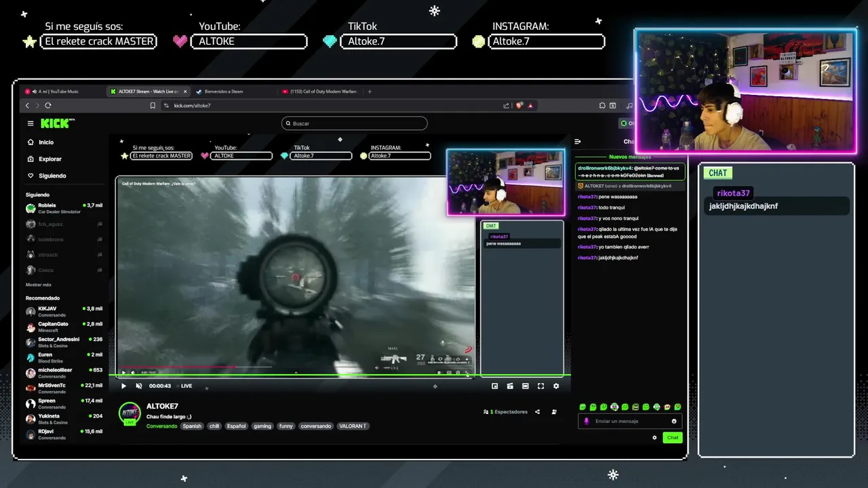868x488 pixels.
Task: Open Inicio in the sidebar
Action: (x=41, y=142)
